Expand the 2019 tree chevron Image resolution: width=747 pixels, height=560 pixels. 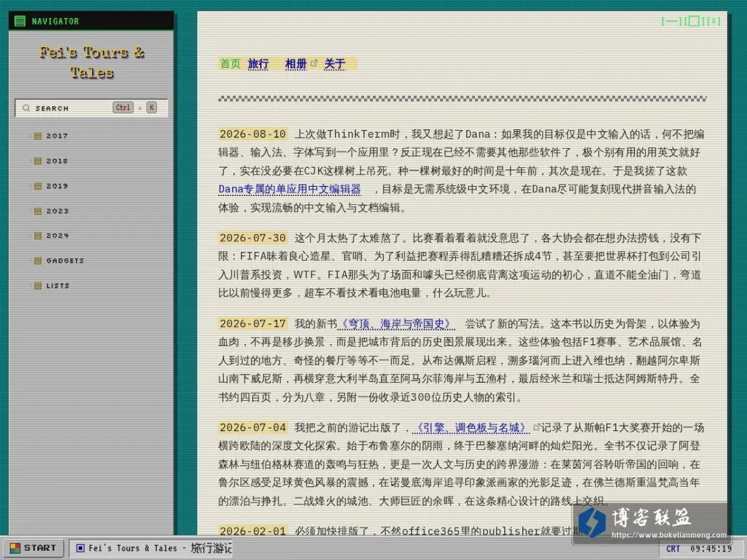click(x=30, y=185)
